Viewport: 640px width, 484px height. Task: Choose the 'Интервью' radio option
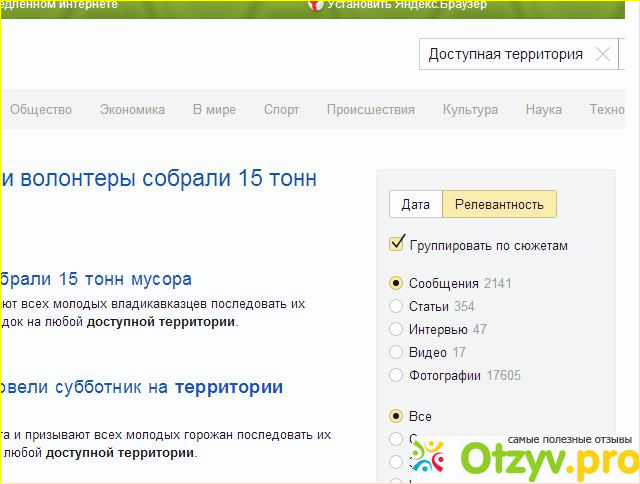(397, 329)
